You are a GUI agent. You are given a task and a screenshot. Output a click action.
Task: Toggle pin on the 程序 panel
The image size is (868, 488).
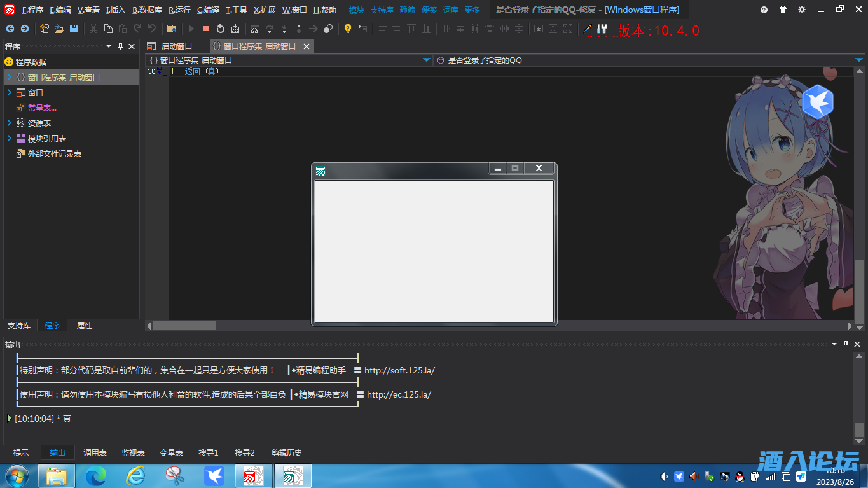[120, 46]
